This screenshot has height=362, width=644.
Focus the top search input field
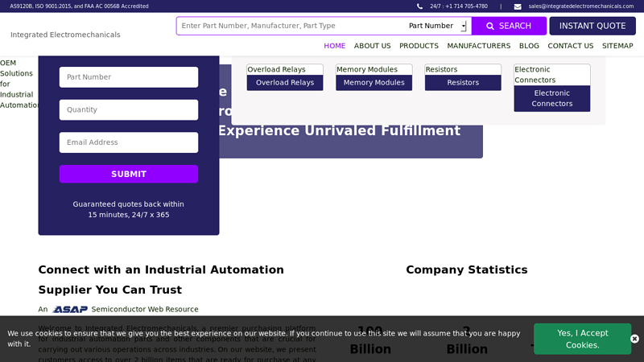pyautogui.click(x=291, y=26)
